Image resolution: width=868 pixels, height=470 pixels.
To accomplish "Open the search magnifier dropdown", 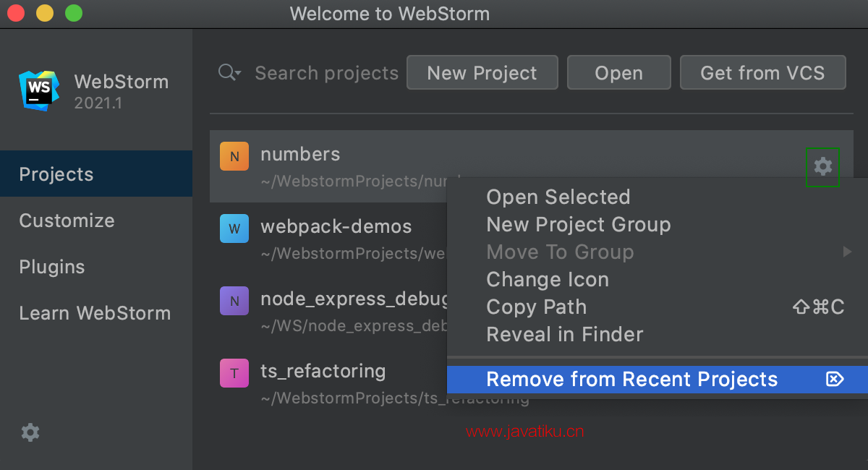I will tap(230, 72).
